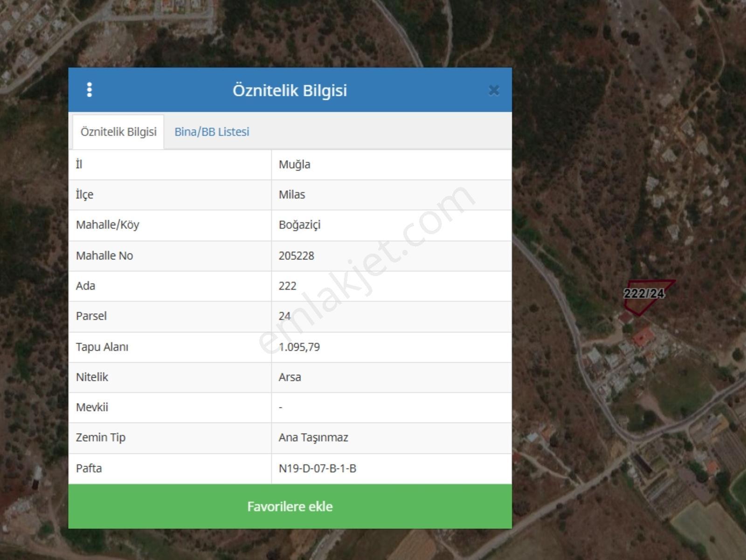Click the Pafta row label
The image size is (746, 560).
click(x=89, y=468)
